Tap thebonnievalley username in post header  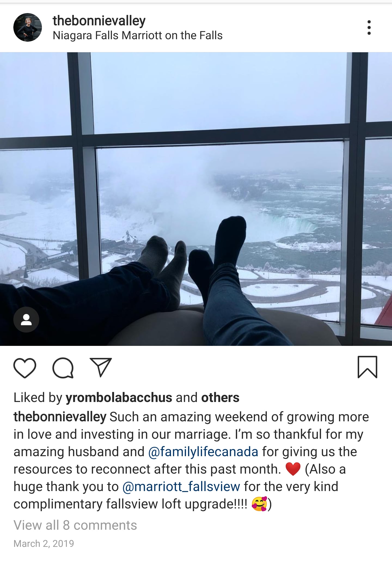[99, 21]
